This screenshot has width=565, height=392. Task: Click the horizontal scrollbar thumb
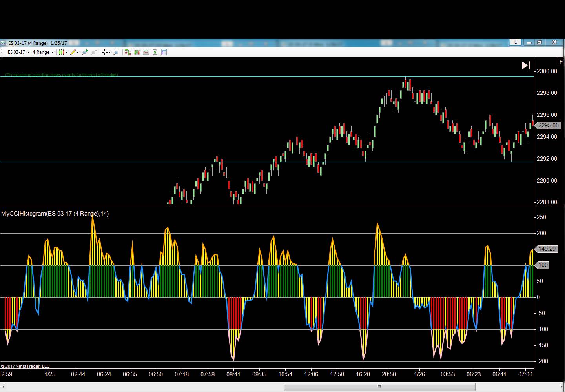[379, 387]
